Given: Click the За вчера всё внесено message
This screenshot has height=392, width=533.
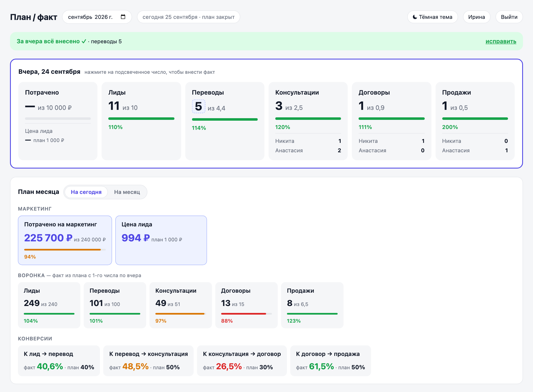Looking at the screenshot, I should [51, 41].
